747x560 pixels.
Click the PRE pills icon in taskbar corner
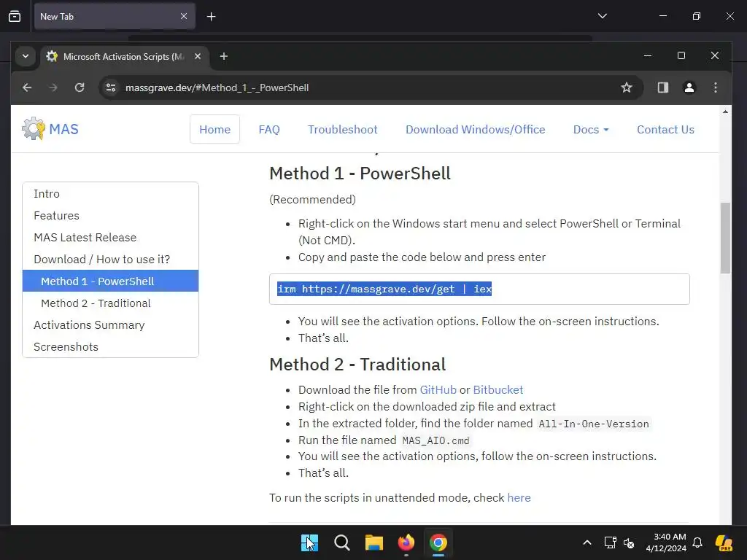point(724,542)
